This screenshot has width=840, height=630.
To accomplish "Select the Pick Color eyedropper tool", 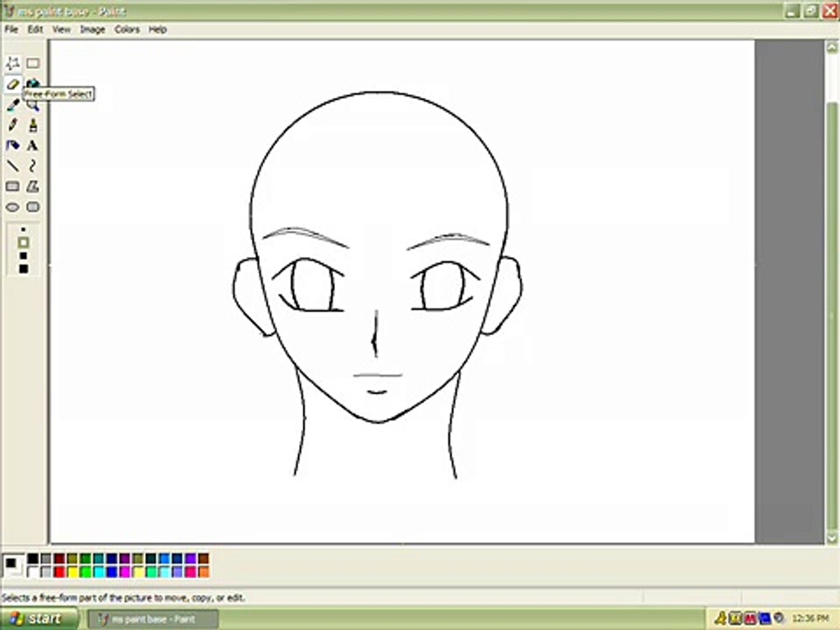I will pos(13,104).
